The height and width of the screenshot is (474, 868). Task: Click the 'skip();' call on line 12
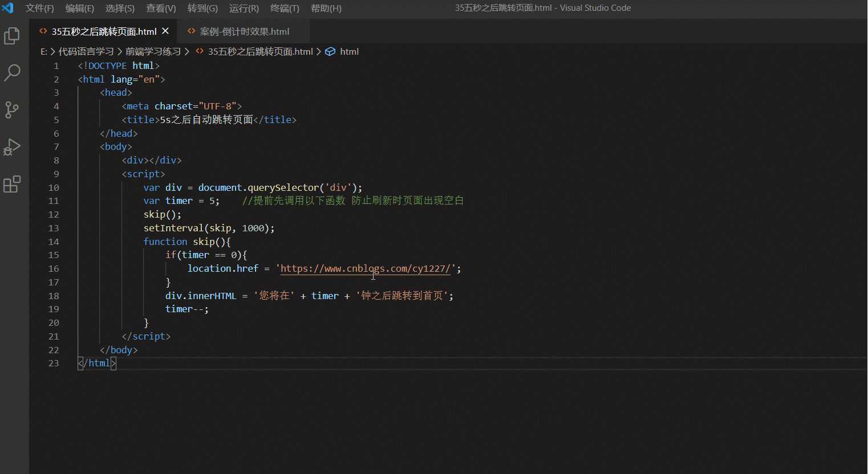(163, 214)
